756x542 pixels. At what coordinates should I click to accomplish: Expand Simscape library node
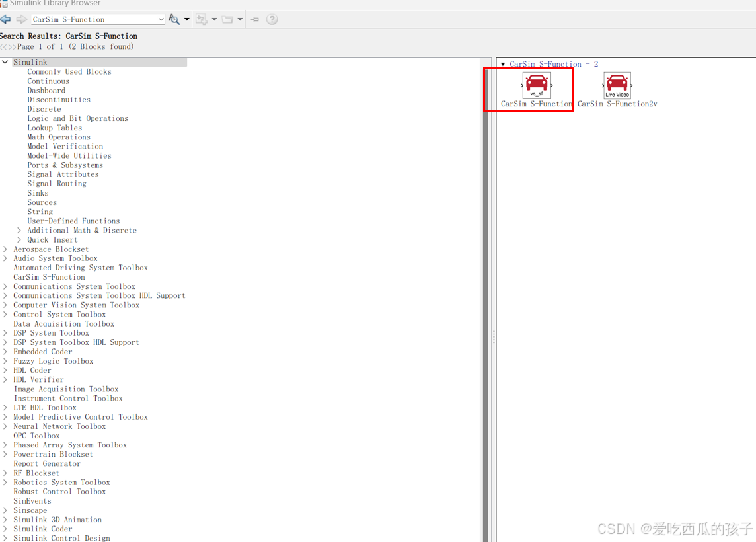pyautogui.click(x=5, y=510)
